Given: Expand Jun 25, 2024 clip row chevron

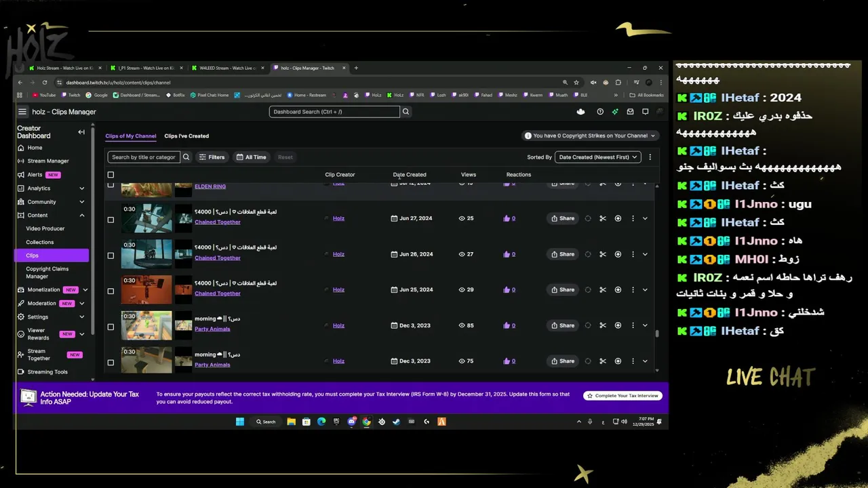Looking at the screenshot, I should coord(645,290).
